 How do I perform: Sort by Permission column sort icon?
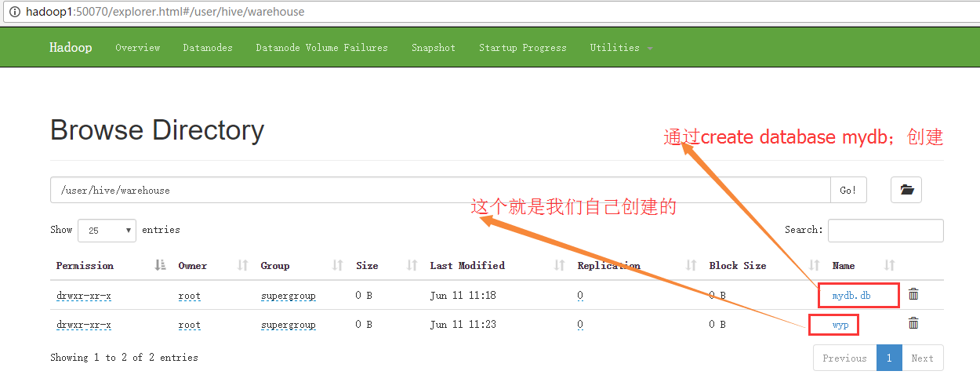(x=160, y=266)
